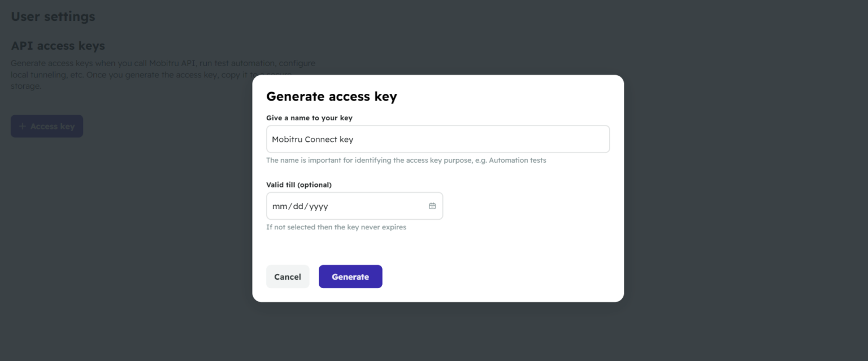Click the Valid till optional label
The width and height of the screenshot is (868, 361).
299,184
